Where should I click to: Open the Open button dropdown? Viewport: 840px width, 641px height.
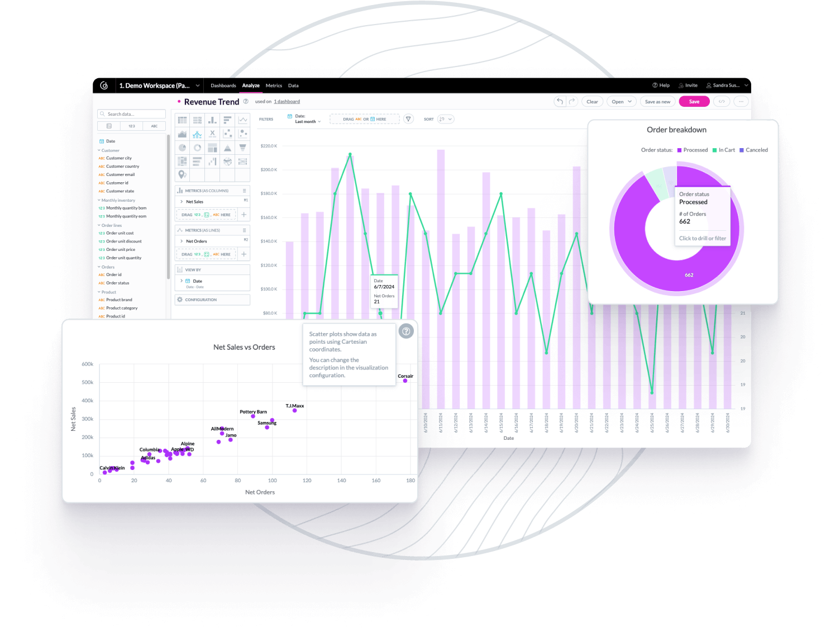point(622,101)
